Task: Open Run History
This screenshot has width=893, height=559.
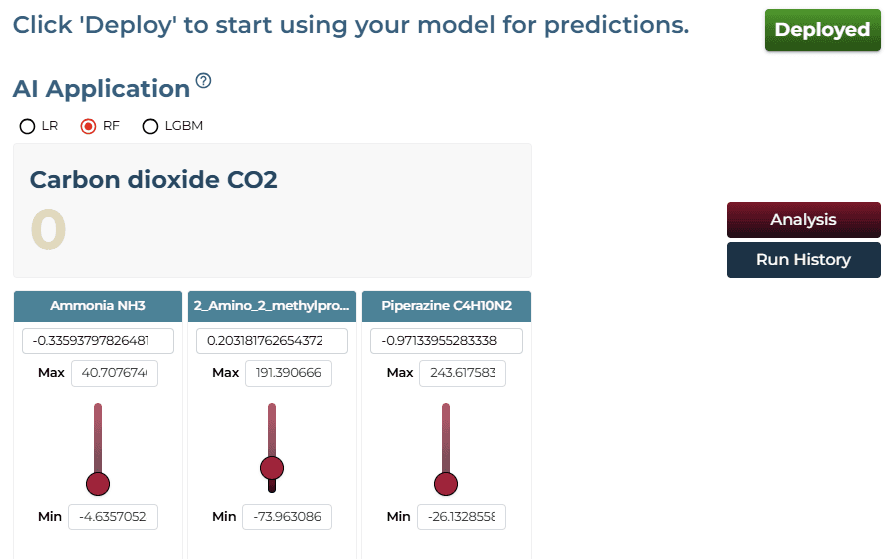Action: click(804, 260)
